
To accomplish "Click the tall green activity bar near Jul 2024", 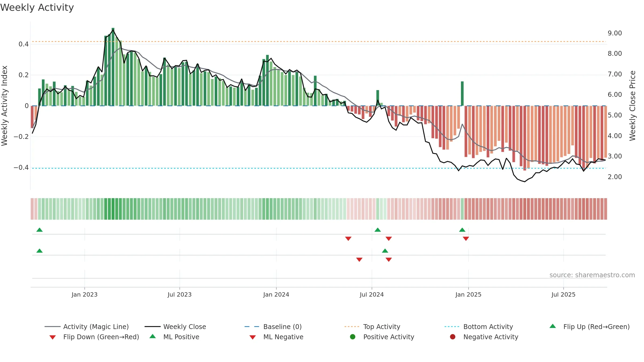I will click(378, 98).
